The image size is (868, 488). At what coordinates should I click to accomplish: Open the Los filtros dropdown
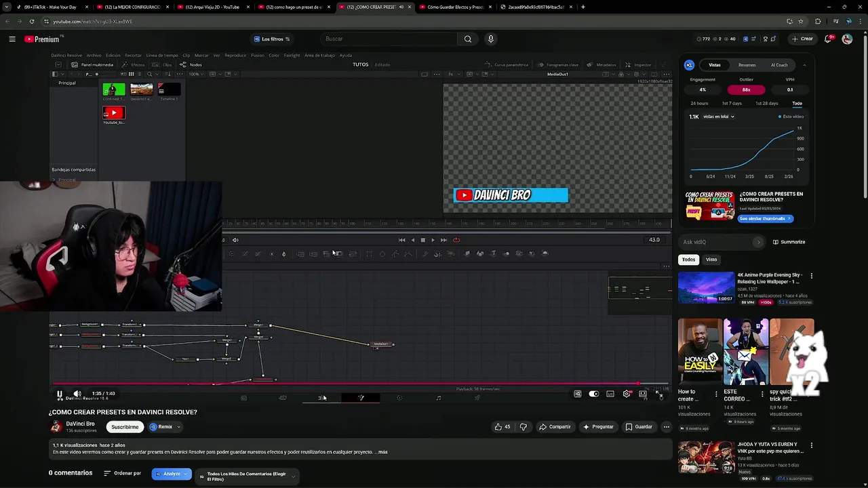(x=272, y=39)
